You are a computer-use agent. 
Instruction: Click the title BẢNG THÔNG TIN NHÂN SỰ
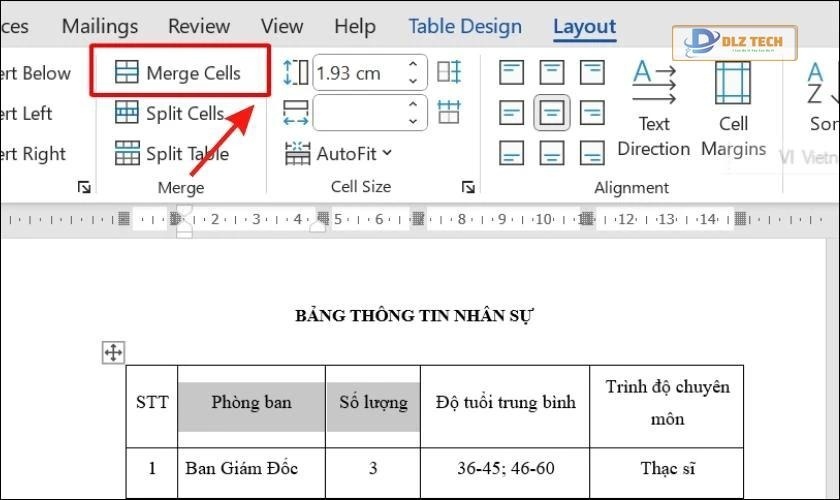tap(414, 316)
